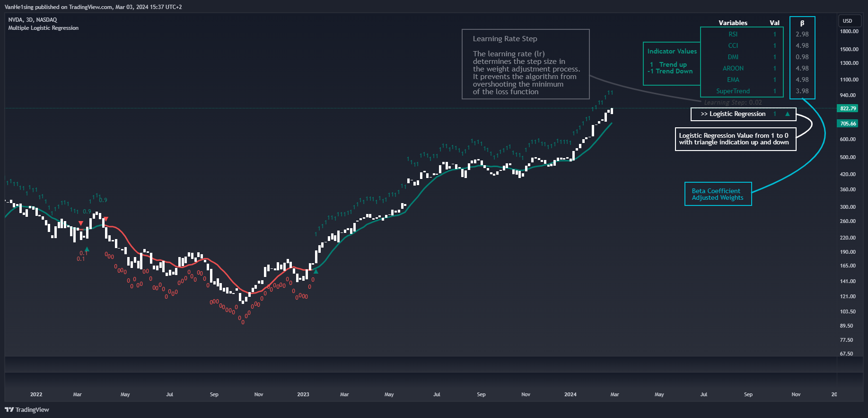Click the DMI variable row
The height and width of the screenshot is (418, 868).
[x=742, y=57]
